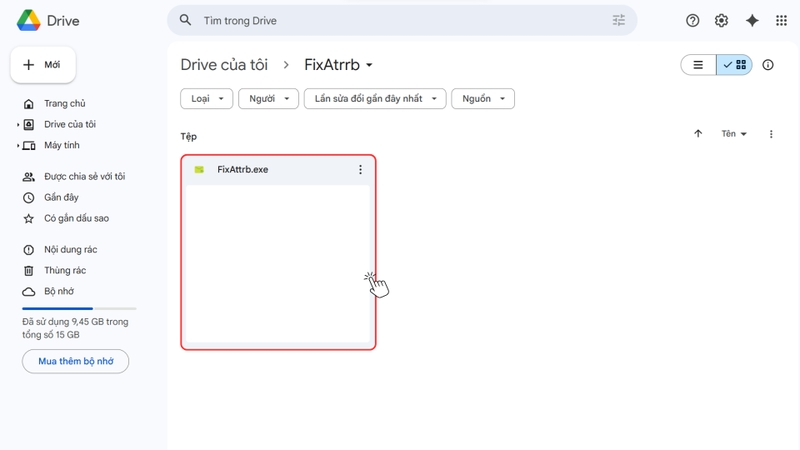
Task: Open the Nguồn filter dropdown
Action: (483, 98)
